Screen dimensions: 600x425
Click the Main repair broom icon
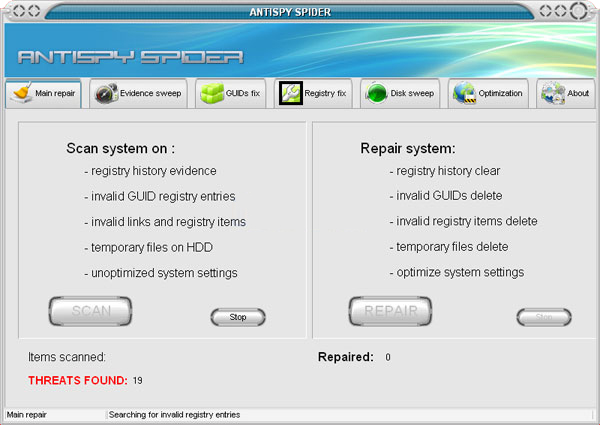tap(21, 93)
